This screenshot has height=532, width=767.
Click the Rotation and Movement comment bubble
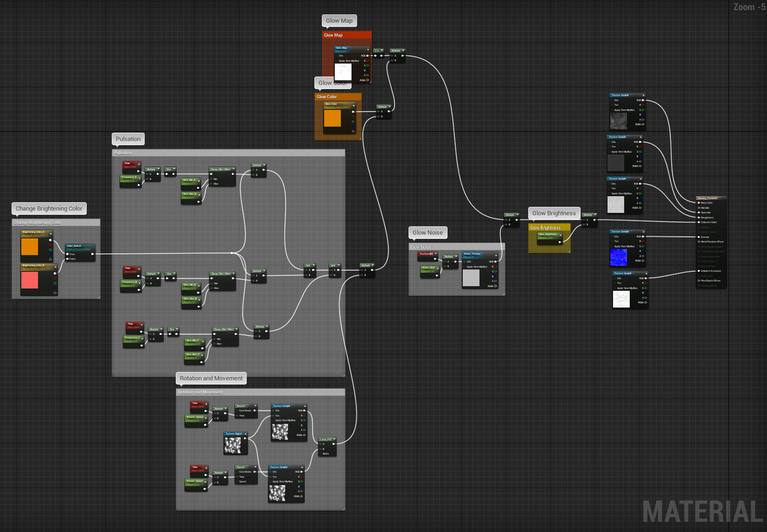tap(211, 378)
